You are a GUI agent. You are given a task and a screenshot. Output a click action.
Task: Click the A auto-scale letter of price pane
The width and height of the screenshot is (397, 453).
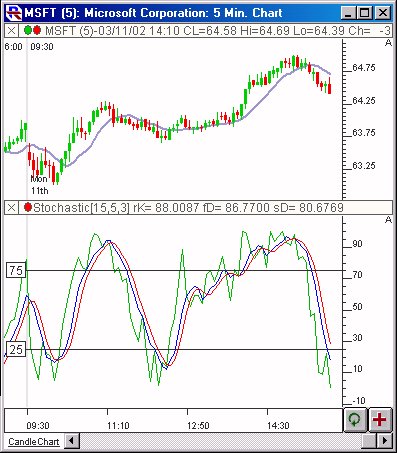[x=388, y=43]
